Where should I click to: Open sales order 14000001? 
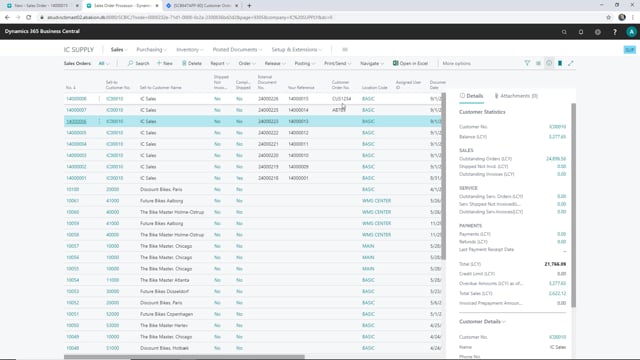pos(76,178)
